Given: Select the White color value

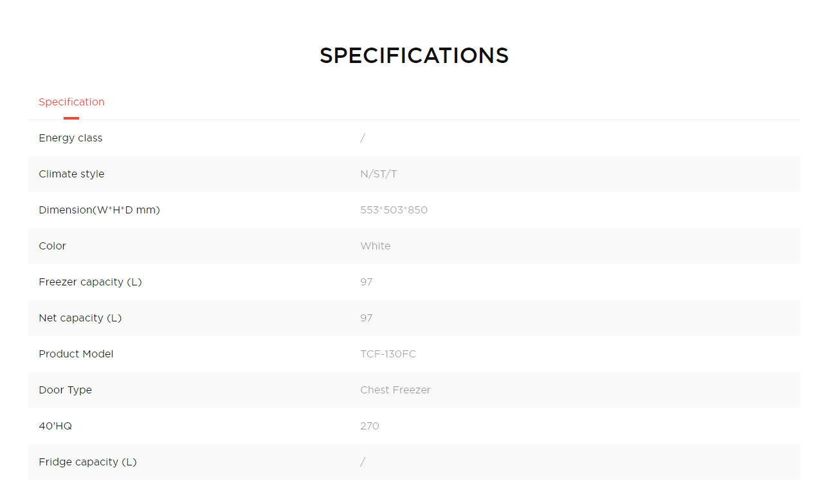Looking at the screenshot, I should [x=376, y=246].
